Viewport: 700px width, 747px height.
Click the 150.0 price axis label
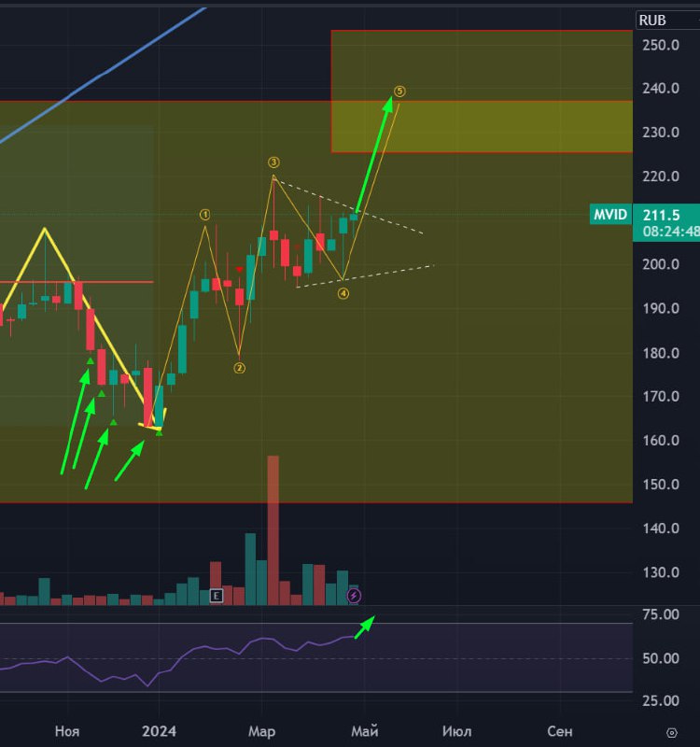click(x=661, y=485)
